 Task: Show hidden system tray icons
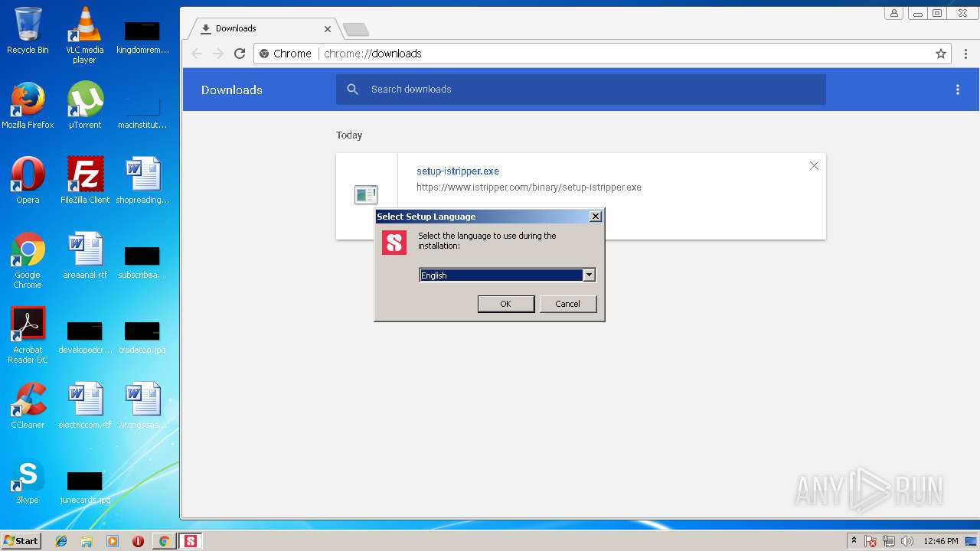pyautogui.click(x=854, y=541)
